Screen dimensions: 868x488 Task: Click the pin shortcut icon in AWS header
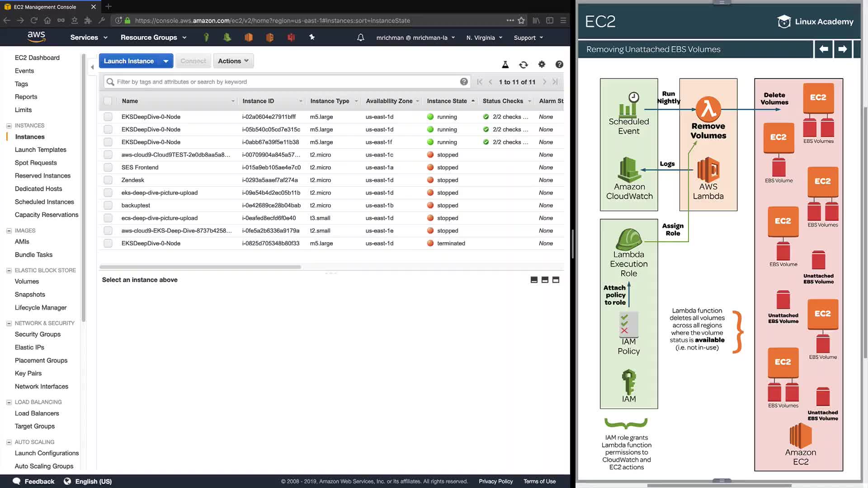(x=312, y=38)
